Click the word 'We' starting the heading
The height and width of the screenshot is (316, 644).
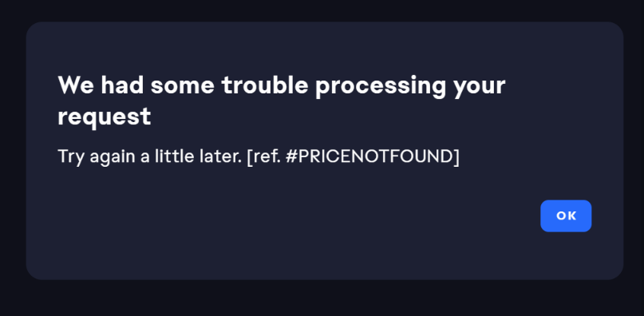[x=76, y=85]
